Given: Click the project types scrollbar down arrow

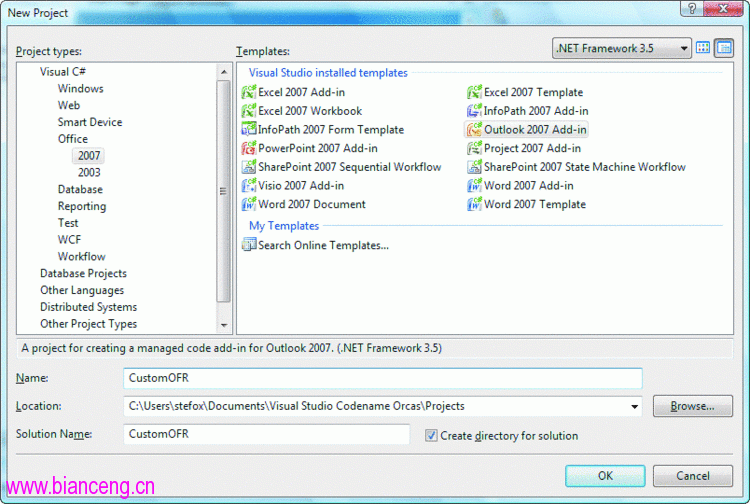Looking at the screenshot, I should coord(224,325).
